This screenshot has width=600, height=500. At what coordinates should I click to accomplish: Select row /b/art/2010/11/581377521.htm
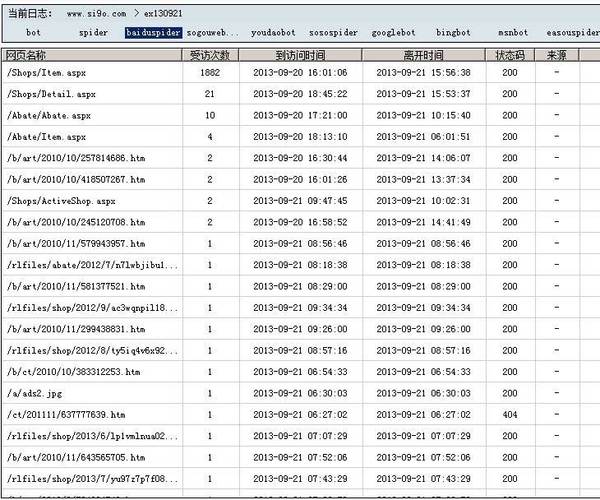(x=301, y=286)
